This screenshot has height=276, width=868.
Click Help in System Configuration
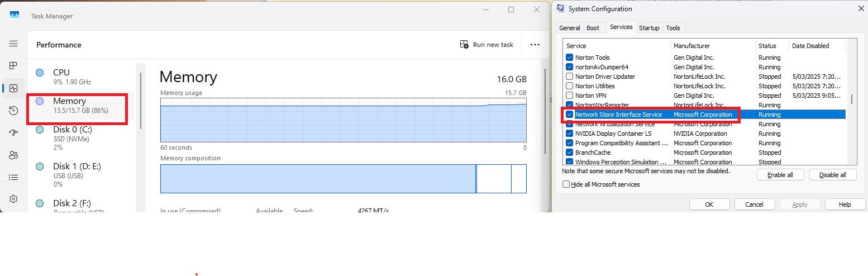tap(845, 204)
